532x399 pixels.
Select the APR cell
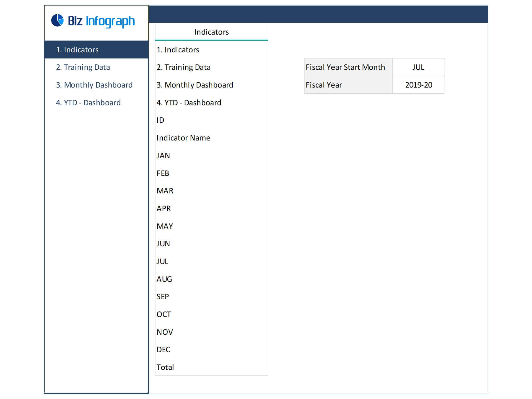pyautogui.click(x=211, y=208)
